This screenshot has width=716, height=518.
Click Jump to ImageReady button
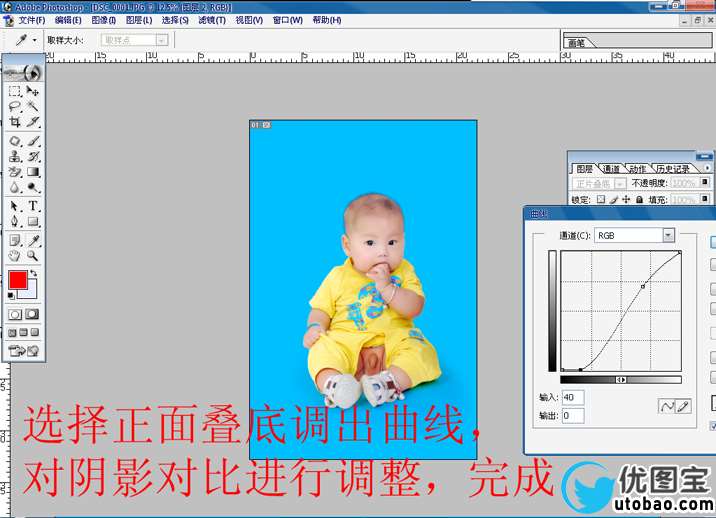point(23,351)
